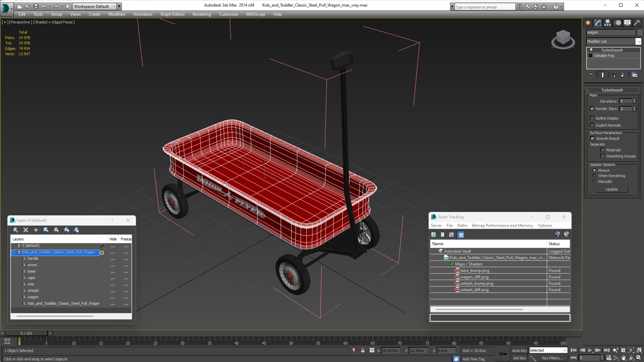
Task: Click the Auto Key button
Action: pos(519,350)
